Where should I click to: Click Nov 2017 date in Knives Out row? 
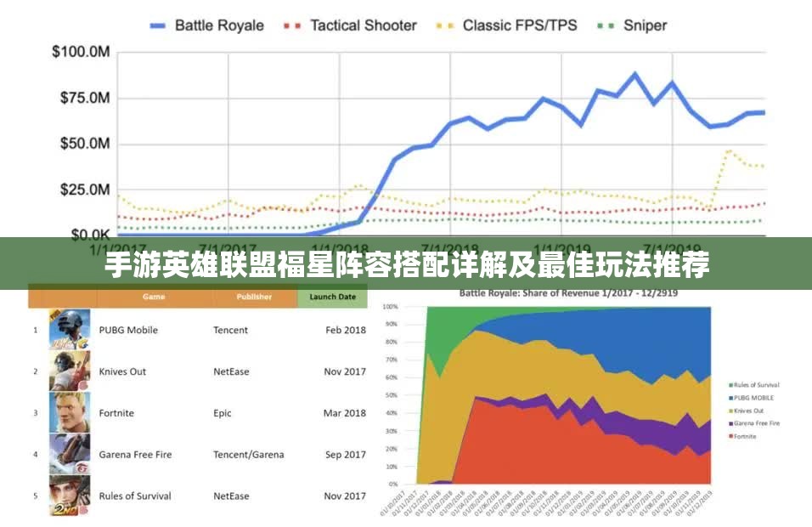345,371
